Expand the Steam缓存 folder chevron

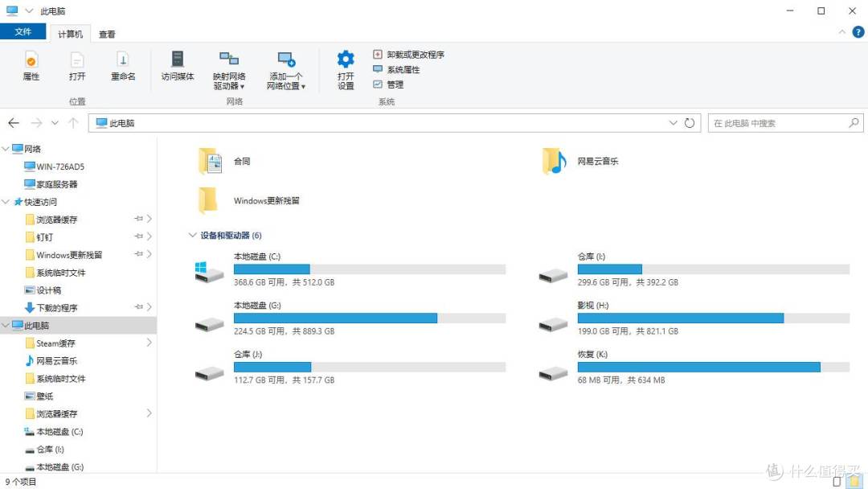[149, 343]
